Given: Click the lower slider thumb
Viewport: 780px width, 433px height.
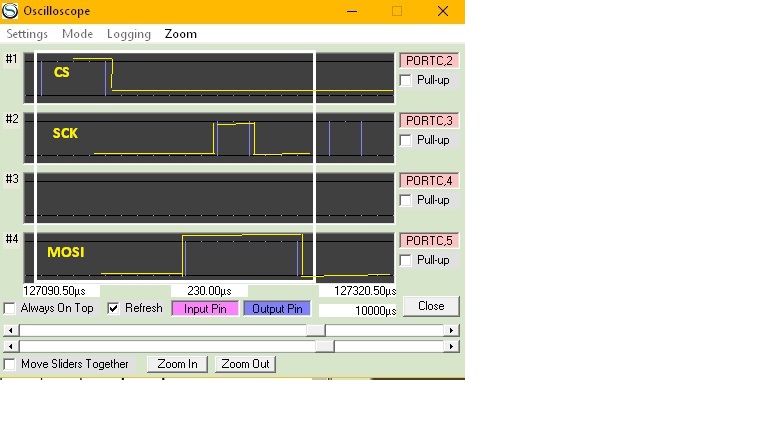Looking at the screenshot, I should point(325,346).
